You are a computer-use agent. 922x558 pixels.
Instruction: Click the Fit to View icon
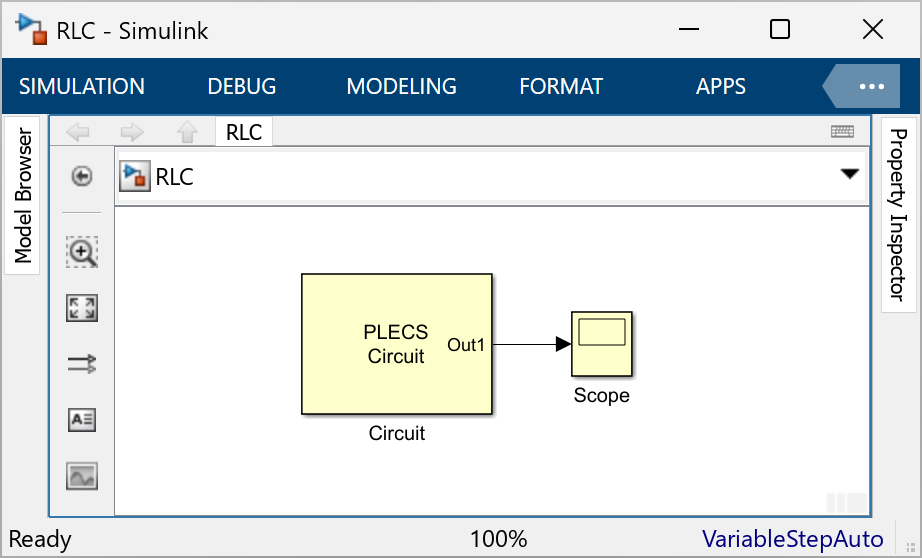pos(82,308)
